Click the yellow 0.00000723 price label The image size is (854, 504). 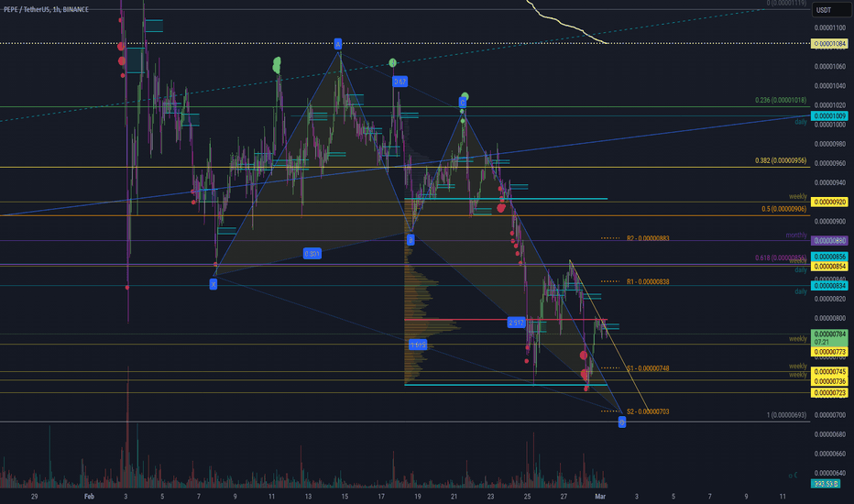click(x=829, y=393)
